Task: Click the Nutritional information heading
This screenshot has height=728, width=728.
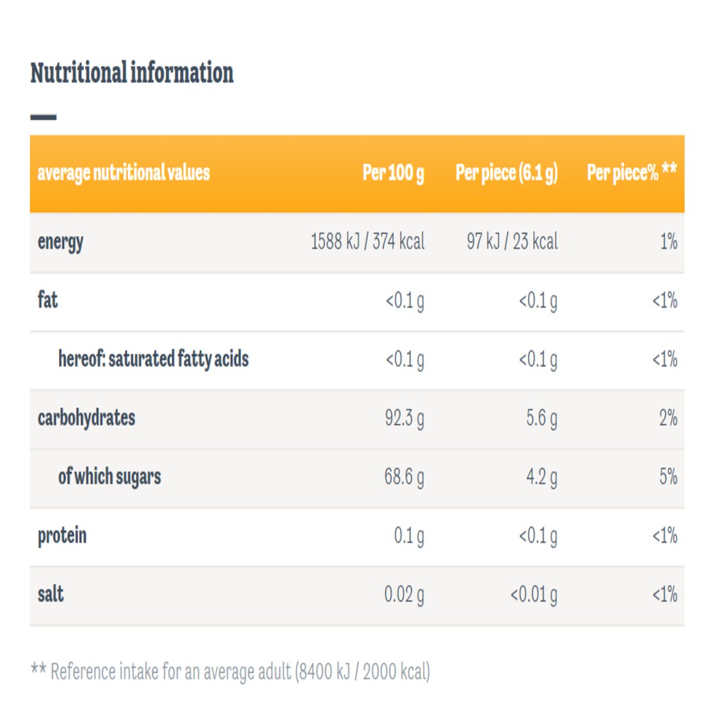Action: point(132,73)
